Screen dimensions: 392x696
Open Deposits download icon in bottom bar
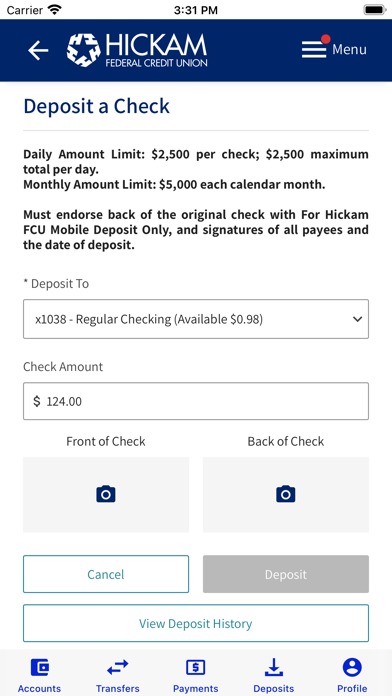[273, 667]
